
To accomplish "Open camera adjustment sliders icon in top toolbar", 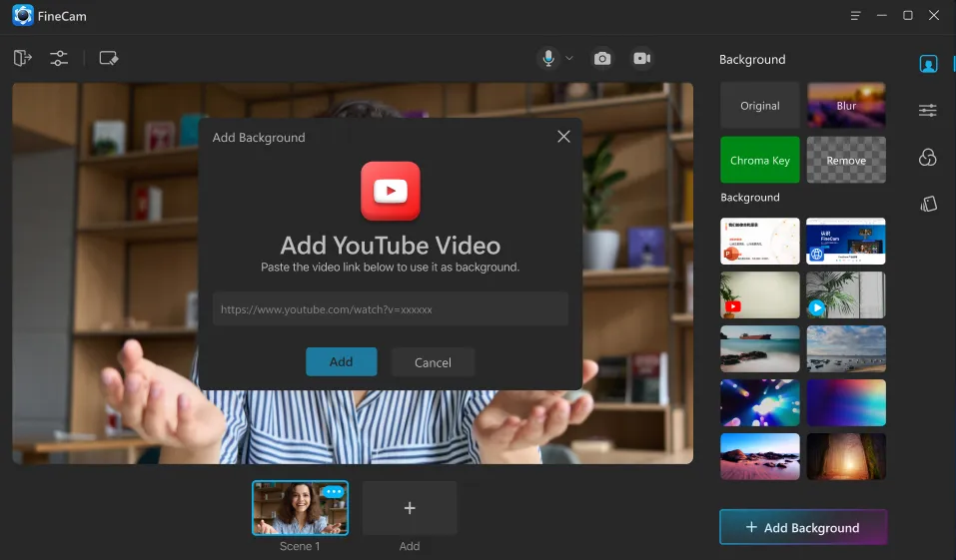I will (x=59, y=58).
